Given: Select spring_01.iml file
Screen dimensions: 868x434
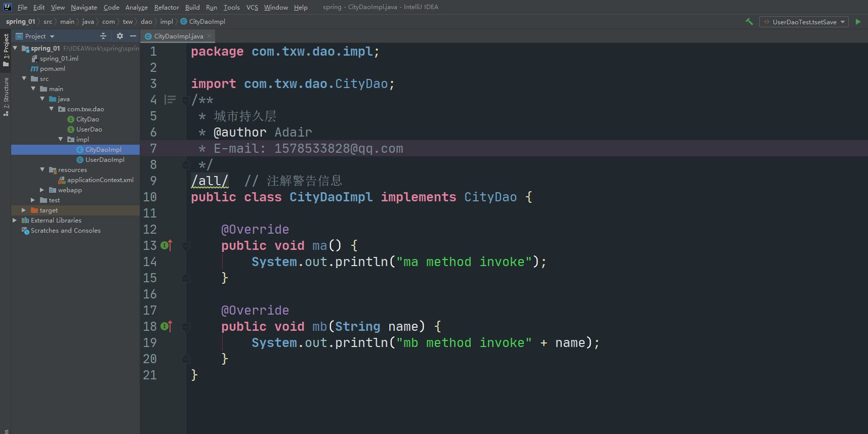Looking at the screenshot, I should [x=55, y=59].
